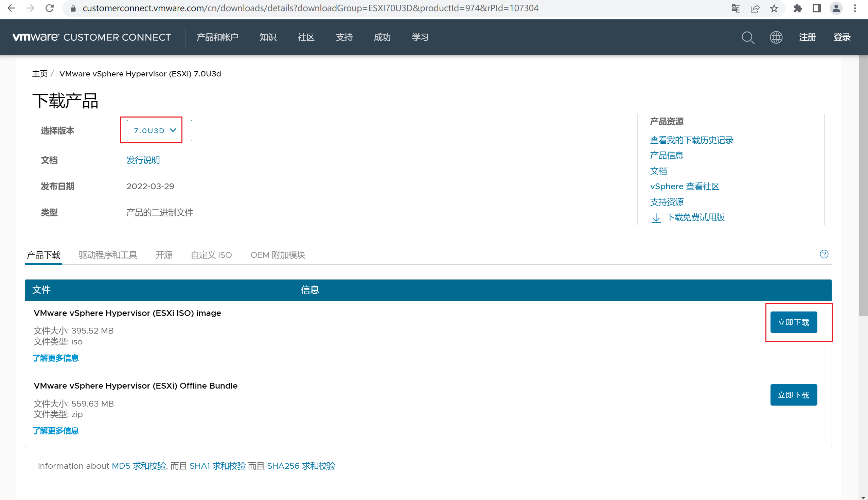Go to 主页 breadcrumb link
The image size is (868, 500).
click(40, 74)
